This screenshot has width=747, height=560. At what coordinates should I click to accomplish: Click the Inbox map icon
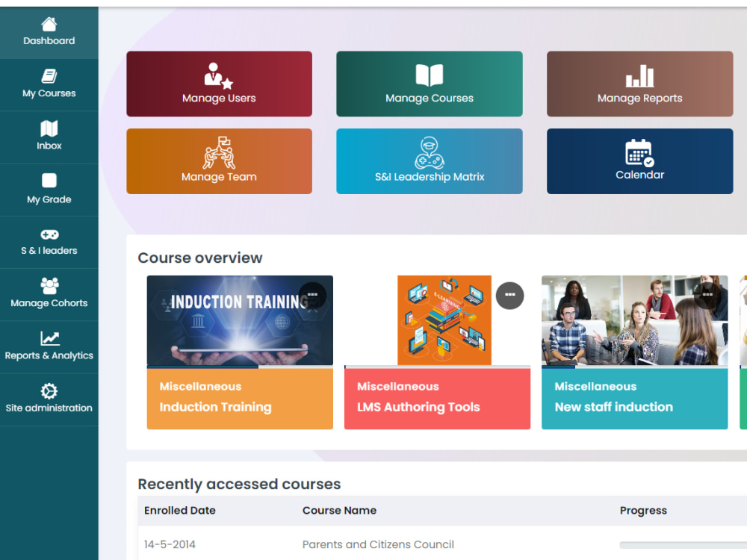point(49,128)
